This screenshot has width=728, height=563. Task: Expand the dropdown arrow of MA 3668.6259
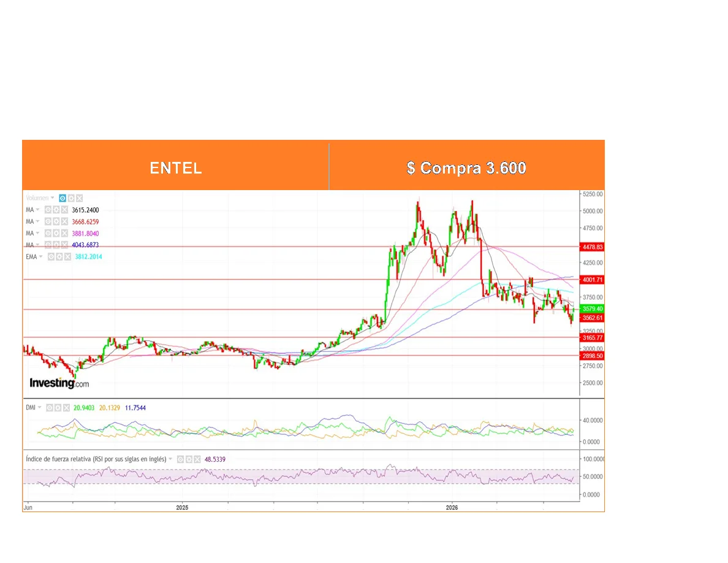(38, 221)
